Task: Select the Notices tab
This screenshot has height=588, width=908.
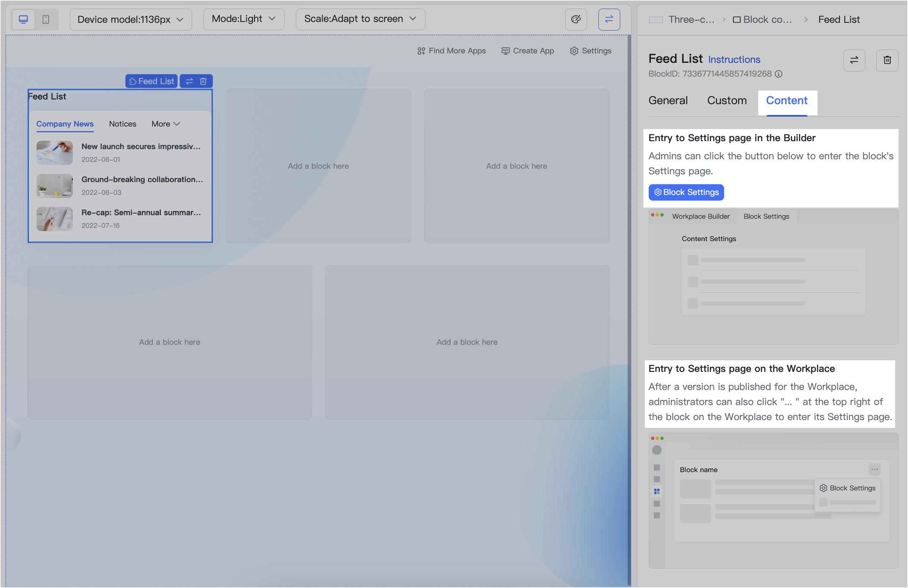Action: 123,124
